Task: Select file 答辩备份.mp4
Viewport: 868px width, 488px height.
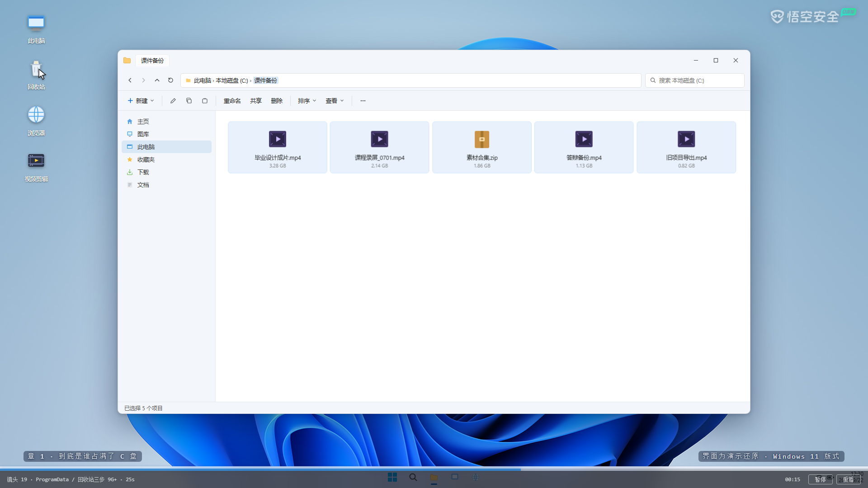Action: point(584,147)
